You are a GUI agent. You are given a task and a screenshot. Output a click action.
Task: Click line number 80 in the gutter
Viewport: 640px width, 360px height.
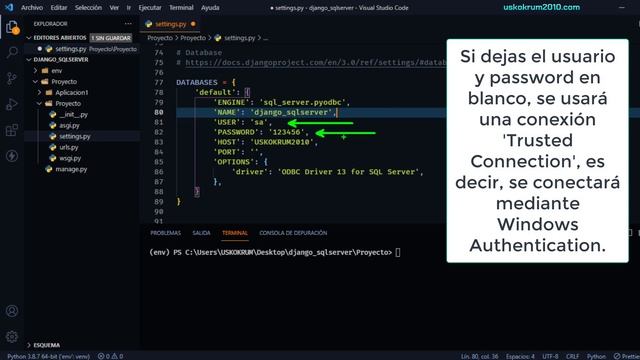point(159,112)
